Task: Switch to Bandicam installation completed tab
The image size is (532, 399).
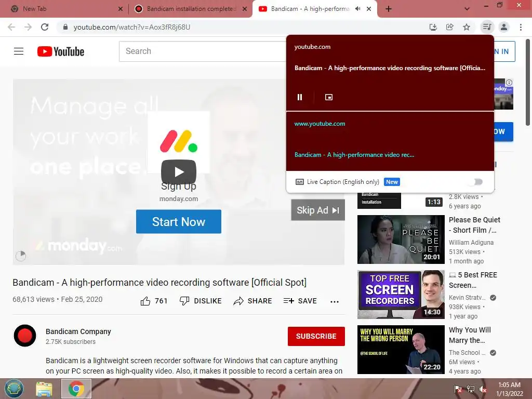Action: (191, 9)
